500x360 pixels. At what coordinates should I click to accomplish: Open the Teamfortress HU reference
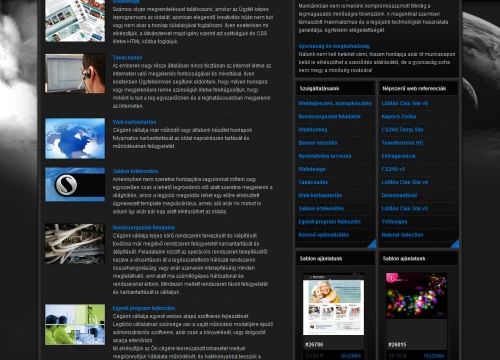(x=402, y=143)
